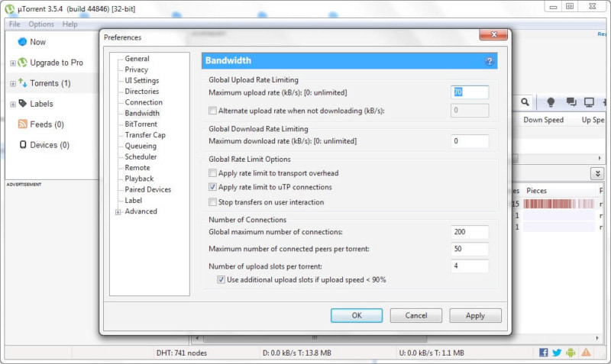Click the remote monitor icon in toolbar

589,102
